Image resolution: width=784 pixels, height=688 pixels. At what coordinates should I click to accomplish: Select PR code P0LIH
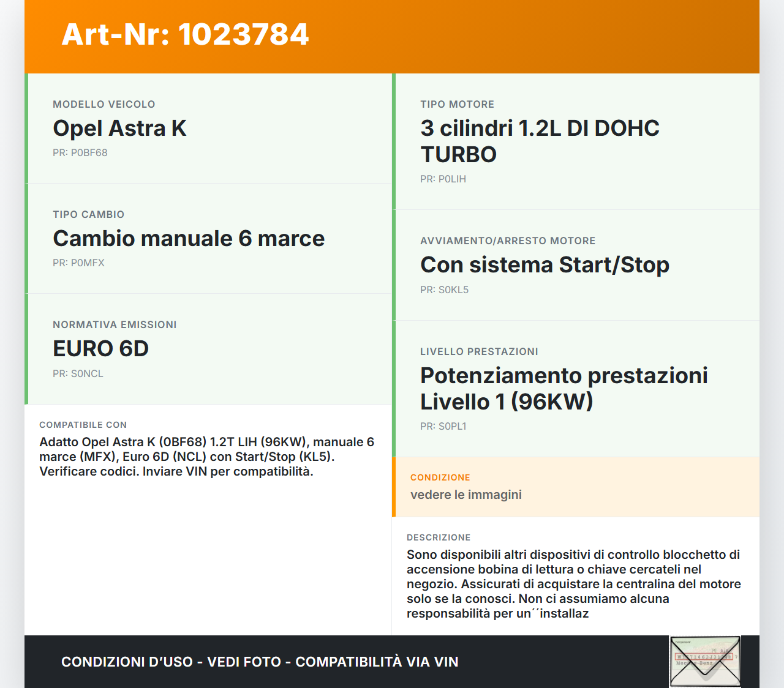pyautogui.click(x=443, y=179)
